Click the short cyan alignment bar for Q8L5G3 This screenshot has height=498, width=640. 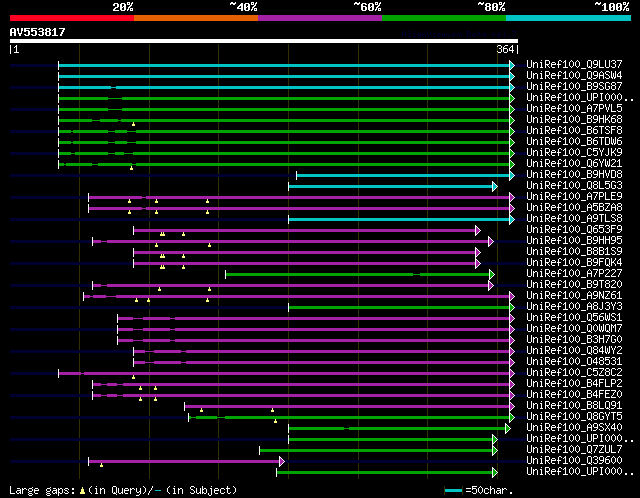(x=391, y=187)
